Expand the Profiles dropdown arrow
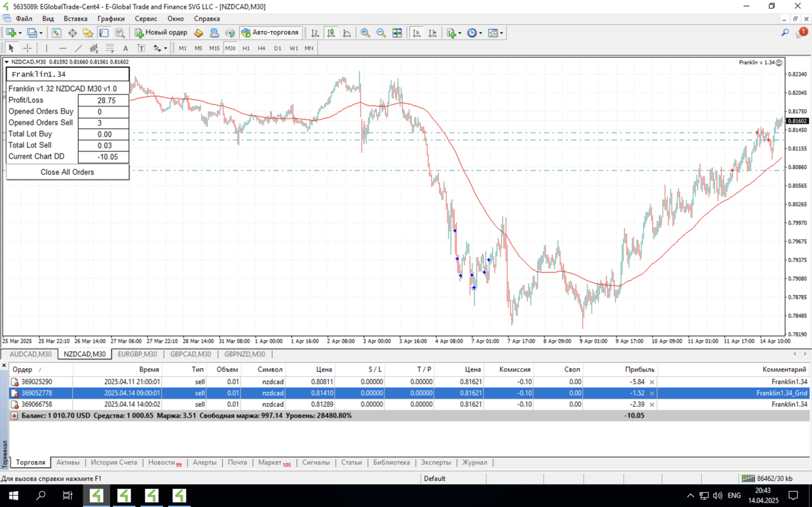This screenshot has width=812, height=507. 41,33
